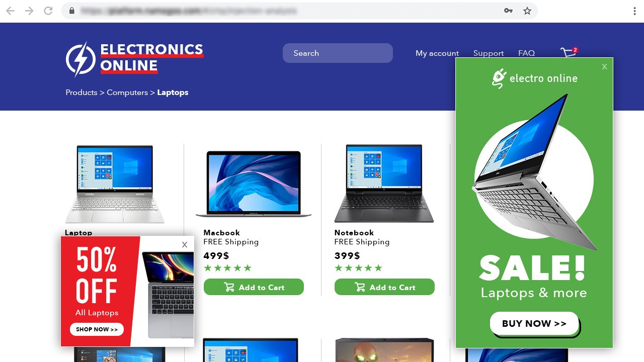The width and height of the screenshot is (644, 362).
Task: Open the FAQ link
Action: tap(526, 53)
